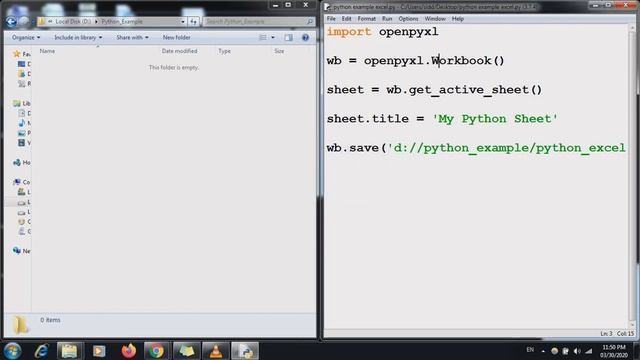Viewport: 640px width, 360px height.
Task: Open the Share with dropdown
Action: coord(132,38)
